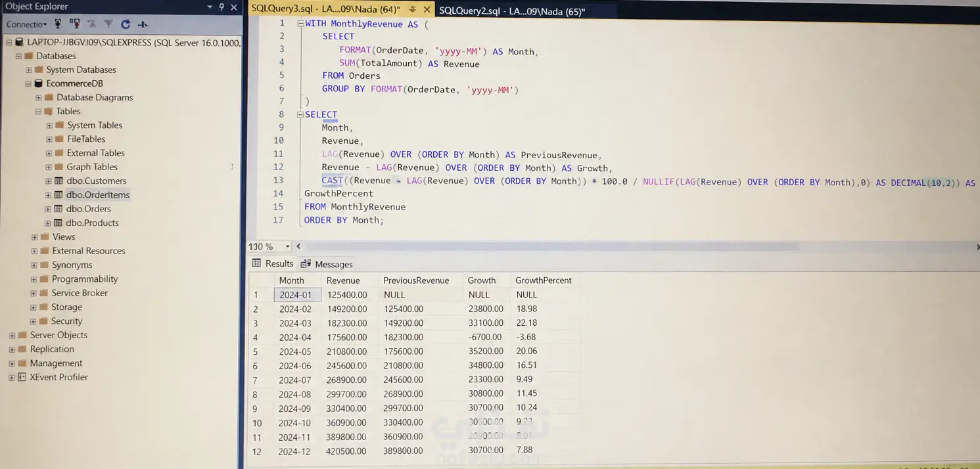Click the PreviousRevenue column header
980x469 pixels.
[420, 280]
